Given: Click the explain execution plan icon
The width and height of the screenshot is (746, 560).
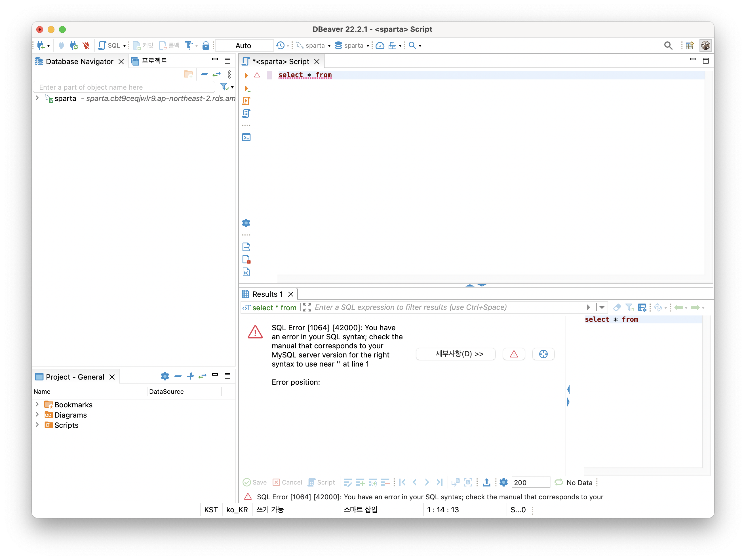Looking at the screenshot, I should (x=246, y=114).
